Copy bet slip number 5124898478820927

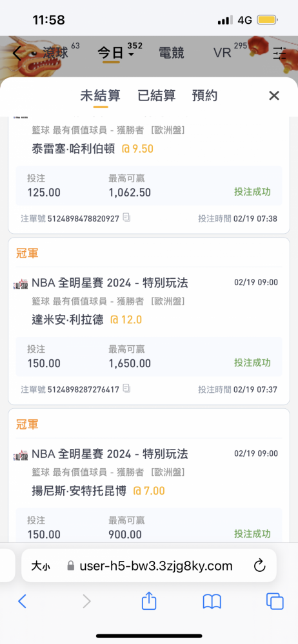[x=126, y=218]
